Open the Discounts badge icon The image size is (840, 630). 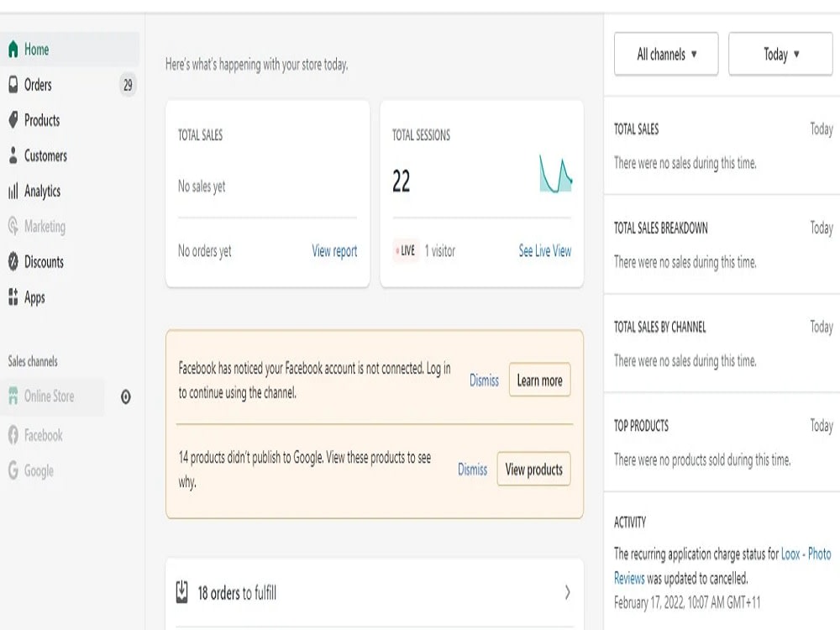pos(13,261)
